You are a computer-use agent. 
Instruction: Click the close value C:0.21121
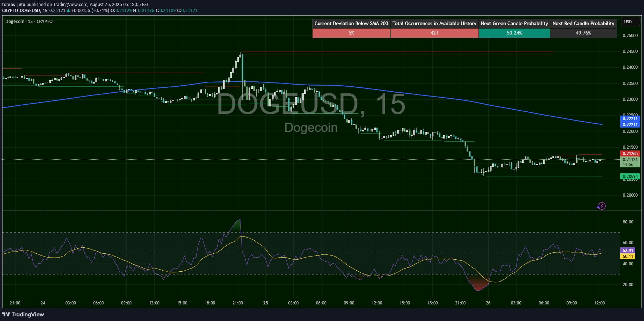187,11
